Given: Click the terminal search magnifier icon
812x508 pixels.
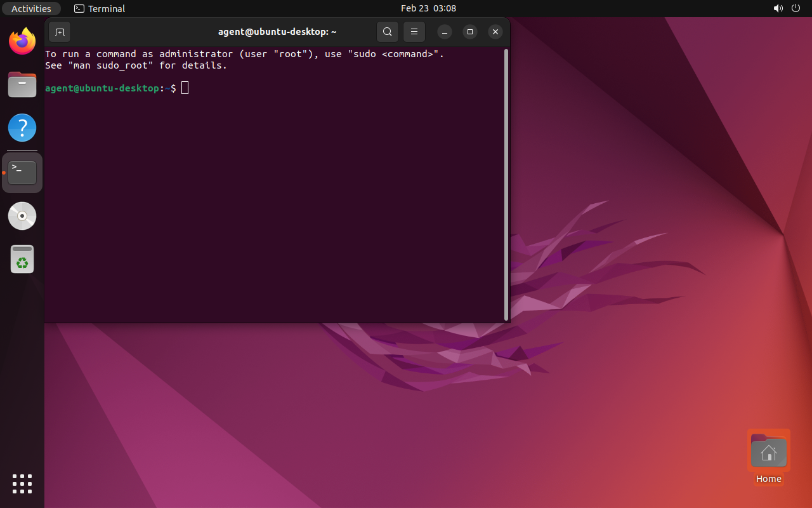Looking at the screenshot, I should [387, 32].
